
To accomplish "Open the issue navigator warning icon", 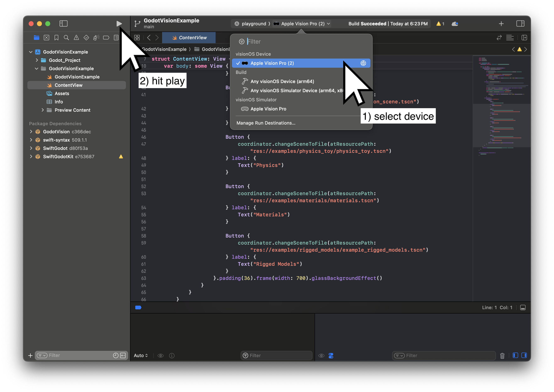I will pyautogui.click(x=76, y=38).
